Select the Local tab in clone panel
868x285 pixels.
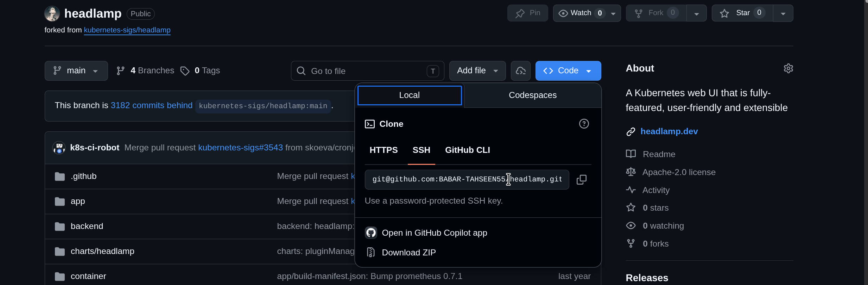pos(410,95)
